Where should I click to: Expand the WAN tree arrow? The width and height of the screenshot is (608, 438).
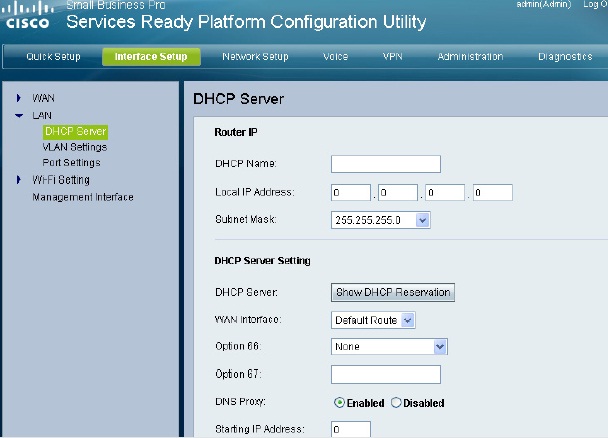click(19, 98)
